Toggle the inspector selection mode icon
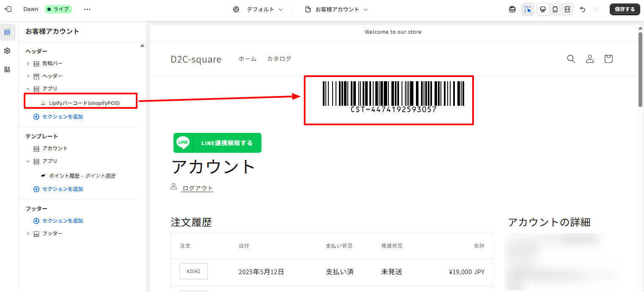 pyautogui.click(x=528, y=9)
